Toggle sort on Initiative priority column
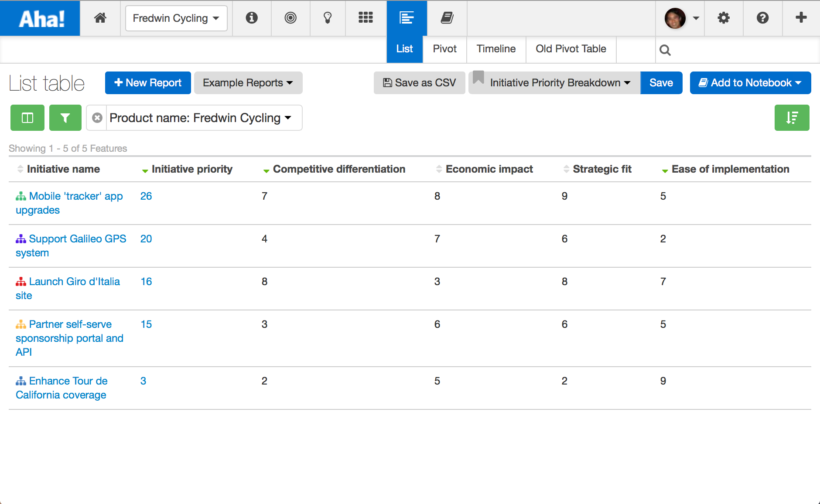Screen dimensions: 820x504 [145, 170]
